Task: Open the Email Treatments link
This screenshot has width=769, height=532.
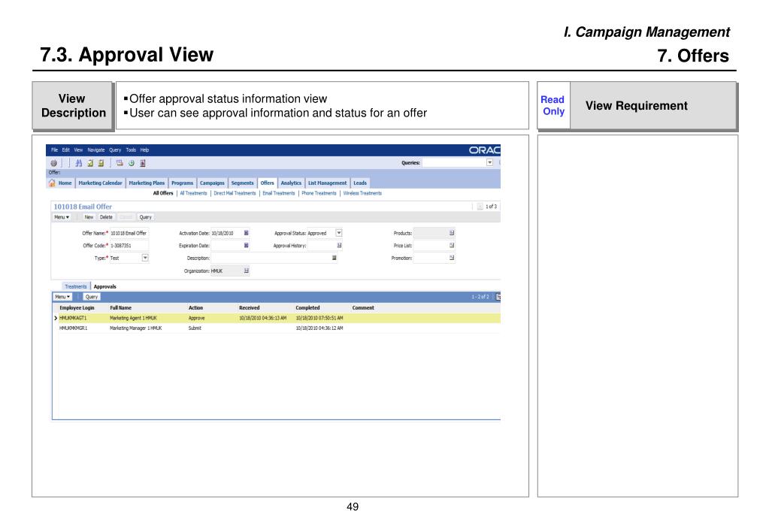Action: pos(279,193)
